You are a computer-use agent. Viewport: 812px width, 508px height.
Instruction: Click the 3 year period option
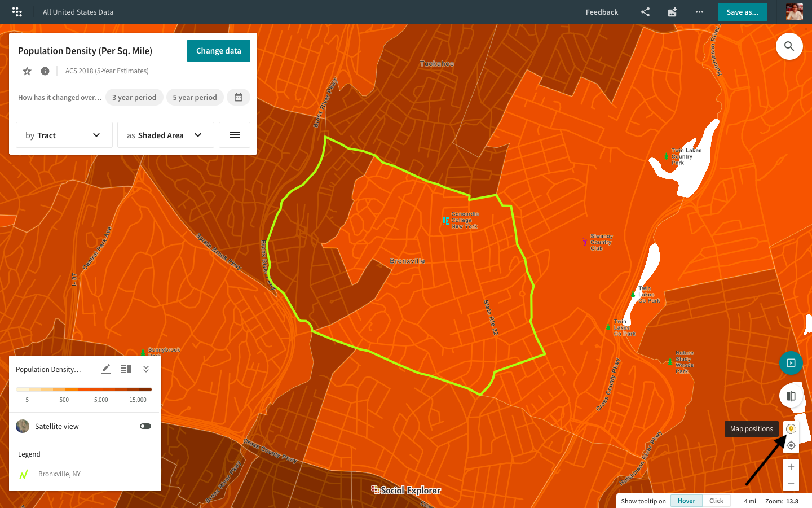pyautogui.click(x=134, y=97)
